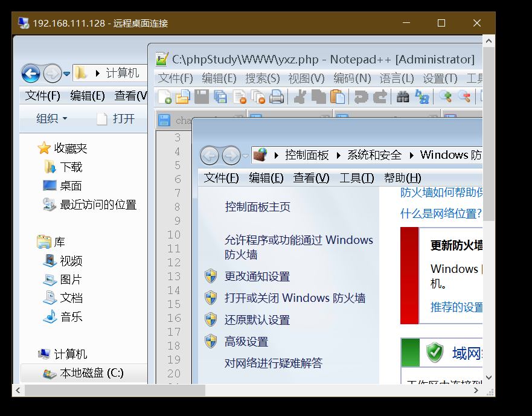This screenshot has height=416, width=532.
Task: Open 编辑(E) menu in Explorer window
Action: click(x=88, y=95)
